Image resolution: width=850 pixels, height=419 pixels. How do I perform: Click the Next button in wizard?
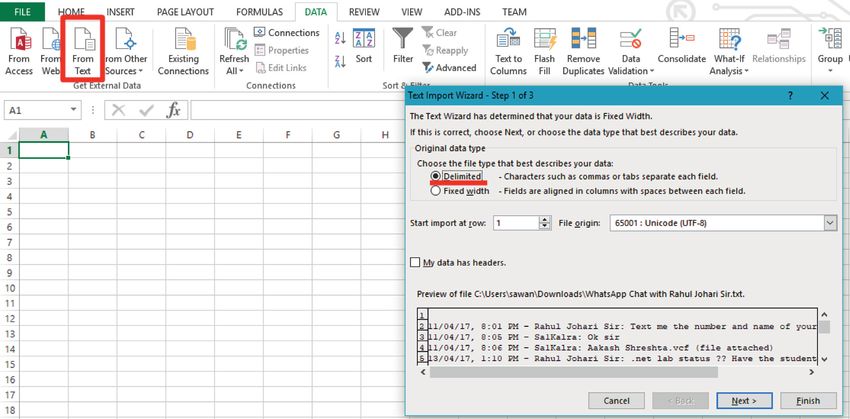744,401
